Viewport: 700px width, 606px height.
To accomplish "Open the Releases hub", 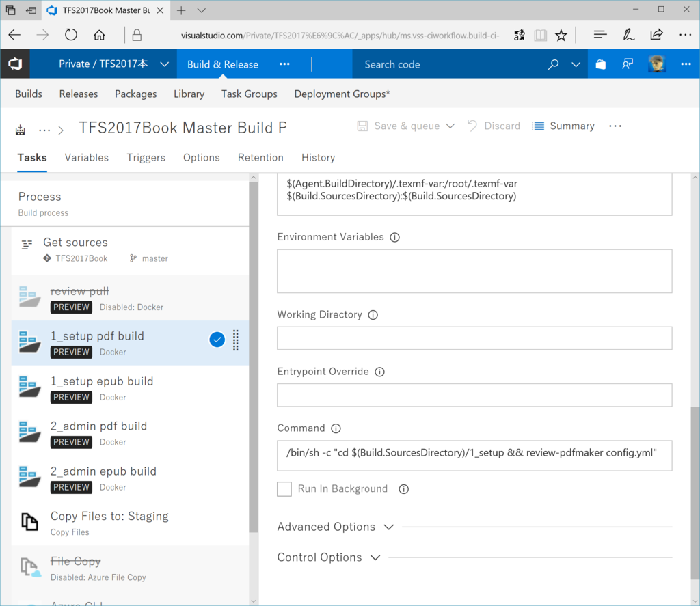I will pyautogui.click(x=79, y=94).
